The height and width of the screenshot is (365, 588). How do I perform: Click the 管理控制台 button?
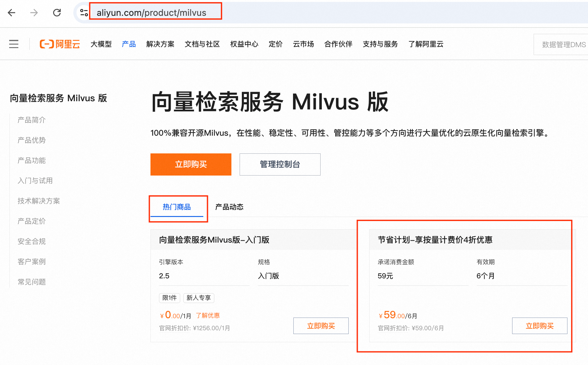point(280,164)
